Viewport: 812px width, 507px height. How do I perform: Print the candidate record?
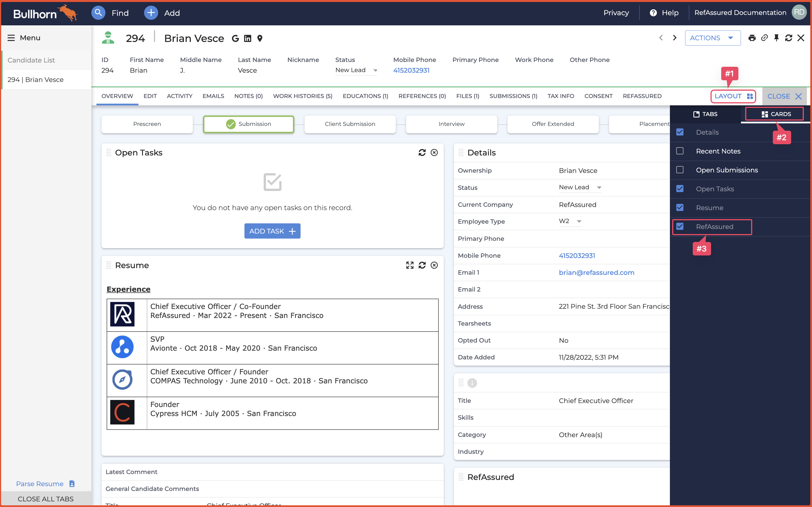coord(752,37)
